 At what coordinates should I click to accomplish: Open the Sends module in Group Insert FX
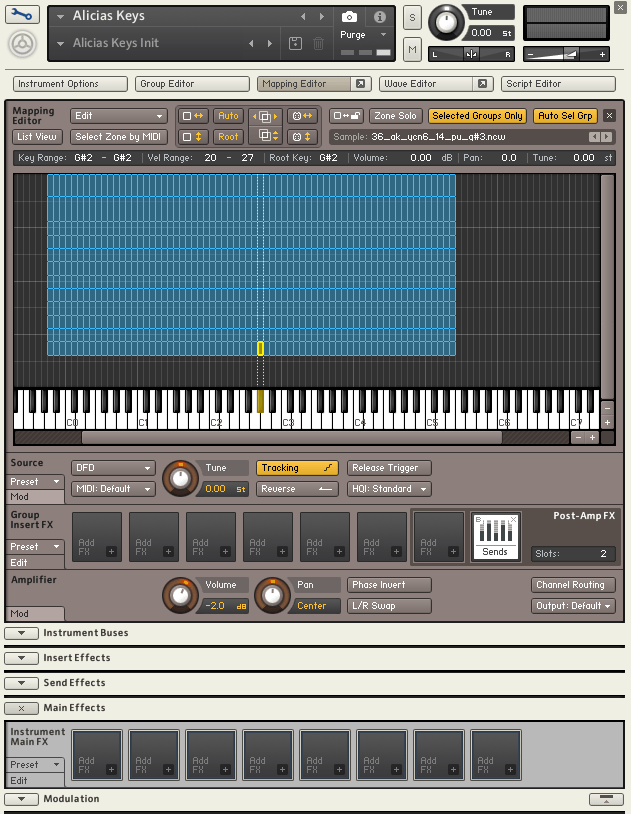[x=495, y=537]
